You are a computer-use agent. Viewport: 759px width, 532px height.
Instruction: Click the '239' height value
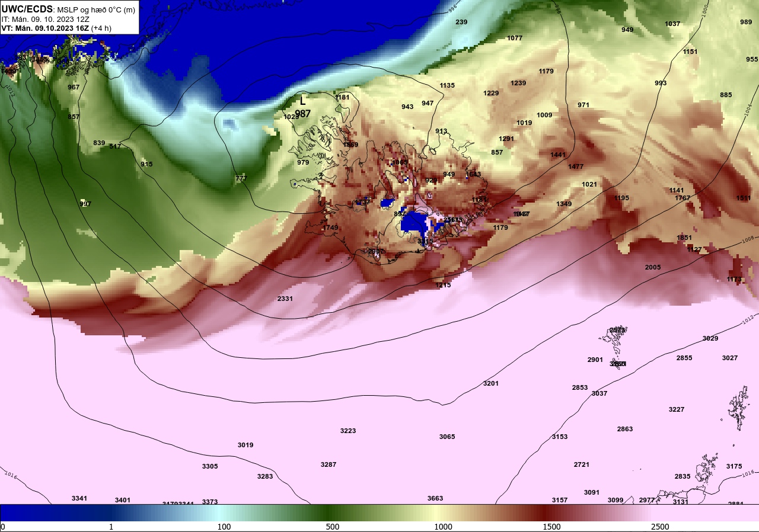(461, 22)
